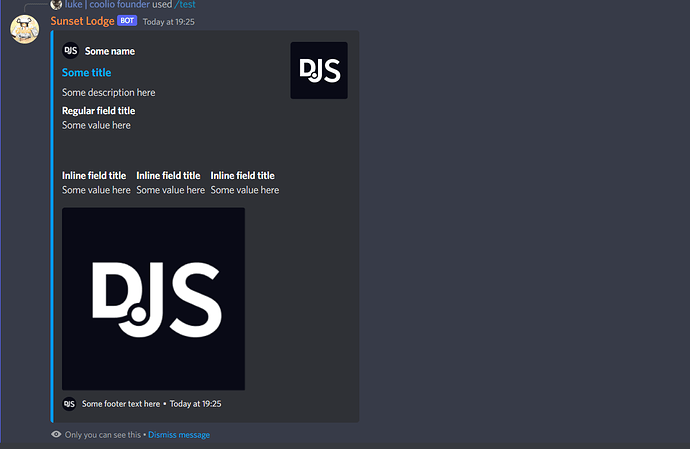Click the DJS author icon beside Some name
The height and width of the screenshot is (449, 690).
[x=70, y=51]
